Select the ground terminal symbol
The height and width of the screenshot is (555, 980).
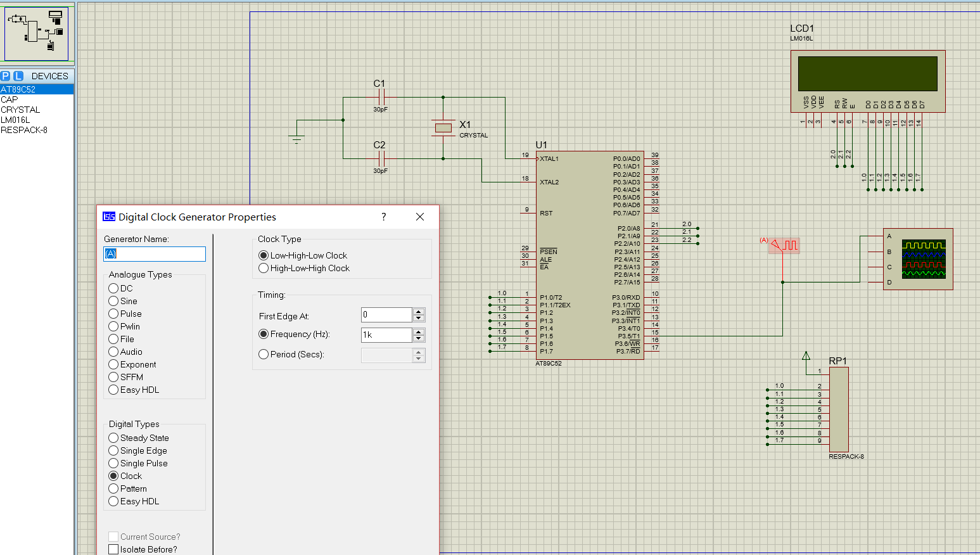[296, 139]
